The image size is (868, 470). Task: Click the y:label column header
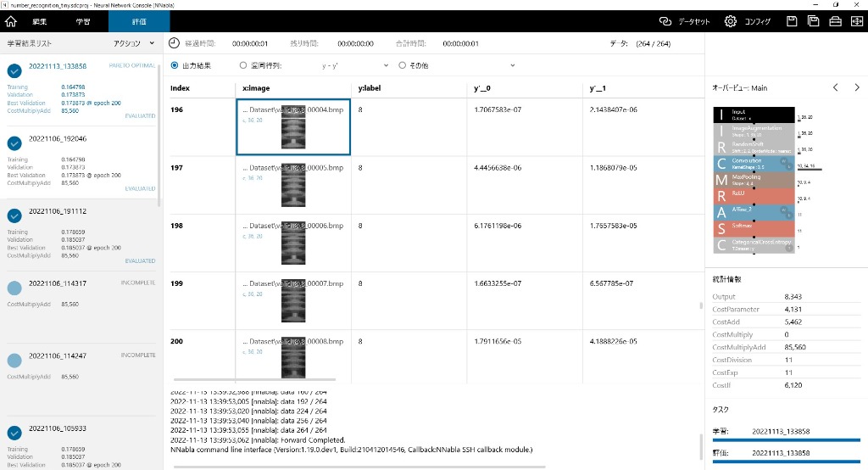pos(370,88)
